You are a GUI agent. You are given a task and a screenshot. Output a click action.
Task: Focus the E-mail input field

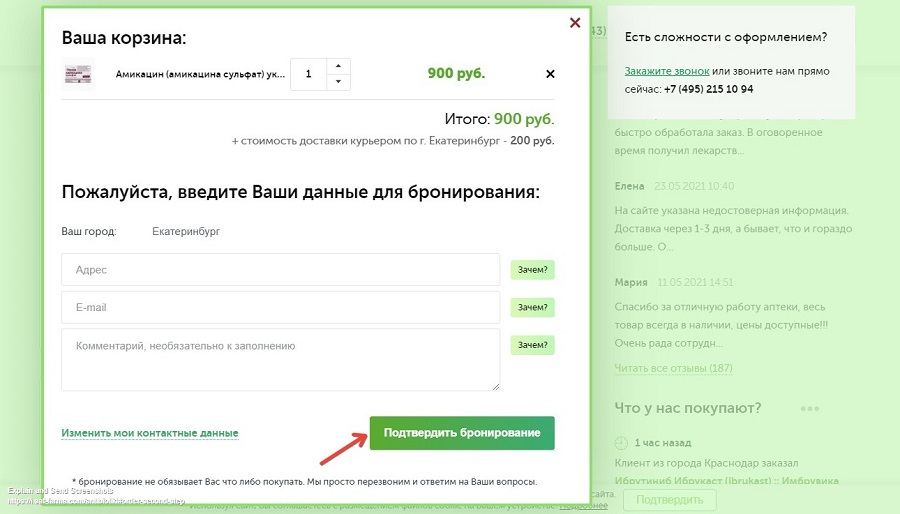[x=280, y=307]
